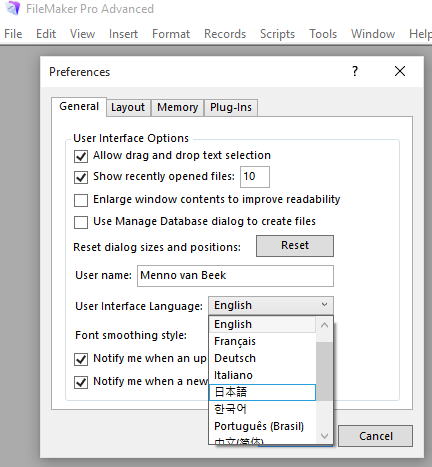The width and height of the screenshot is (432, 467).
Task: Open the Tools menu
Action: point(323,34)
